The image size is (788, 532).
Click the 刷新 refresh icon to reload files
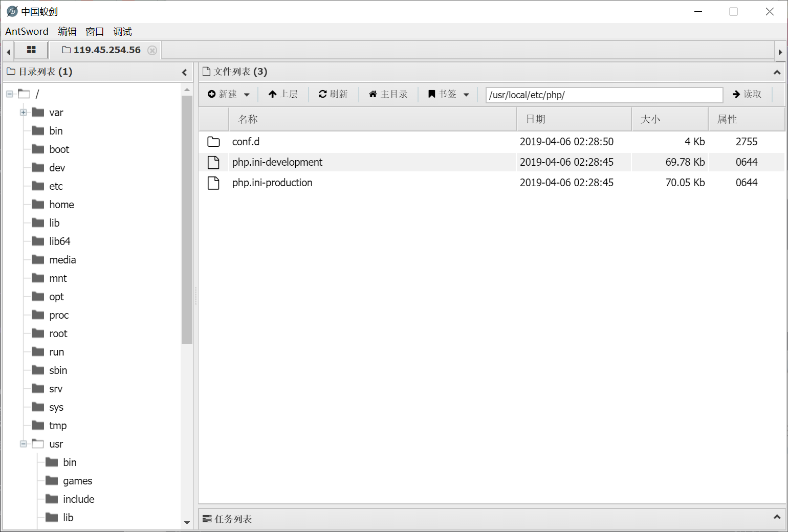pos(322,94)
